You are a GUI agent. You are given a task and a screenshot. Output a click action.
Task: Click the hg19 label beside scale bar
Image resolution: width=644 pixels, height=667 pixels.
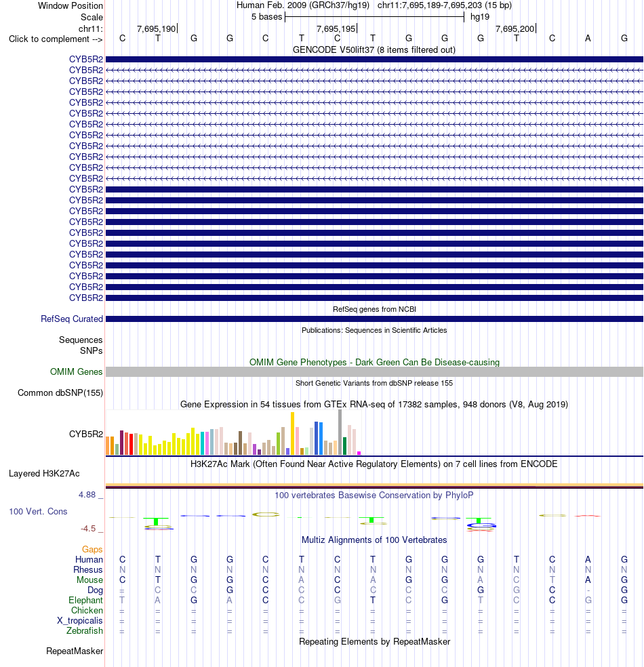(480, 16)
